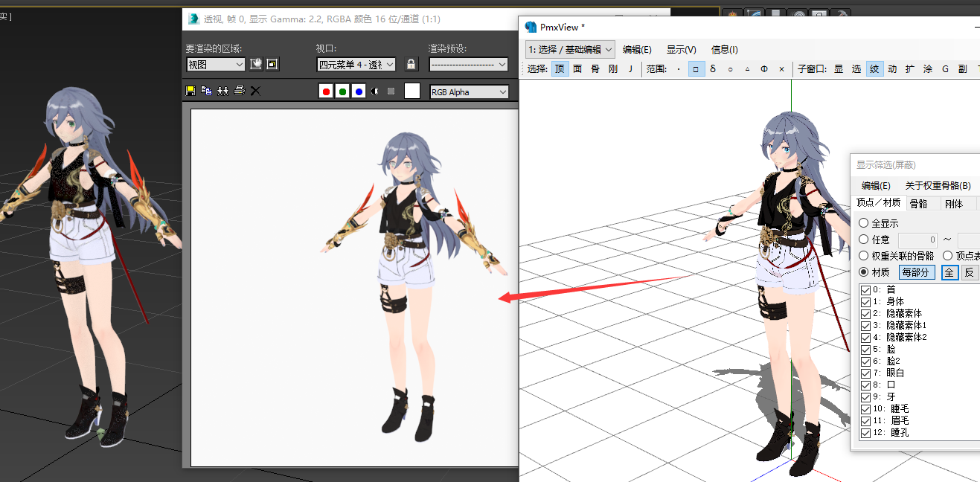Viewport: 980px width, 482px height.
Task: Click the save image icon in render window
Action: (x=190, y=90)
